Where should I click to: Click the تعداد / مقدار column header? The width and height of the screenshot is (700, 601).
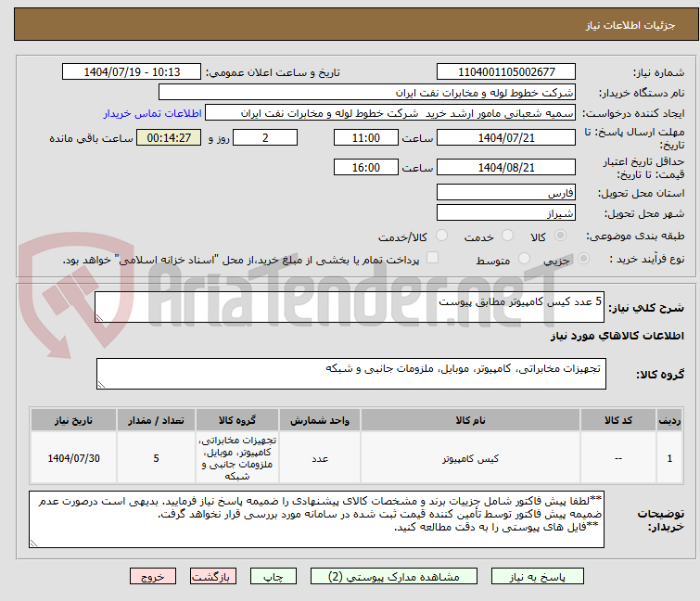(156, 420)
